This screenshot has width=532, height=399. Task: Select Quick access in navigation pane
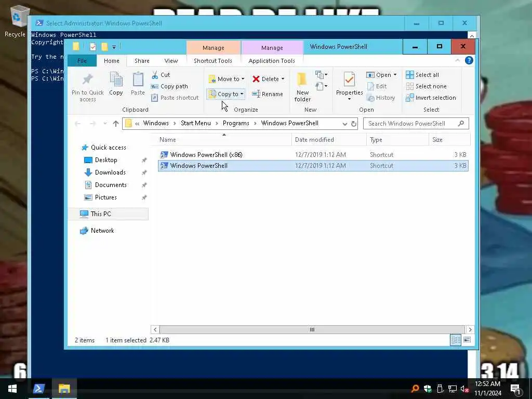coord(108,147)
